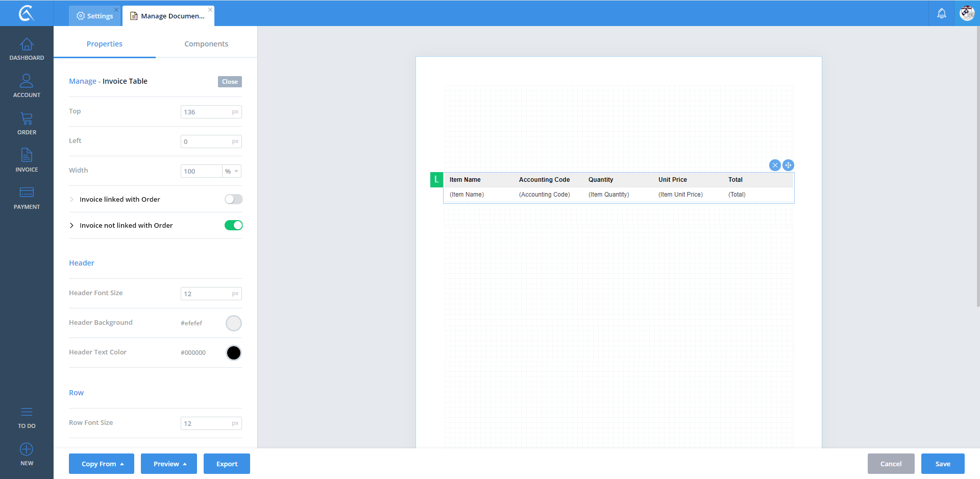Switch to the Components tab
The image size is (980, 479).
tap(206, 44)
